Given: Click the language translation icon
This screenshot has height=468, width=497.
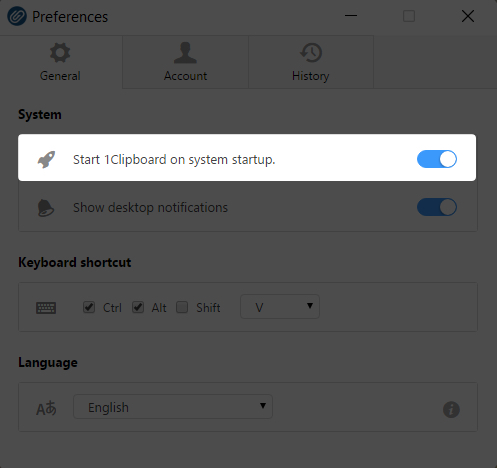Looking at the screenshot, I should point(46,408).
